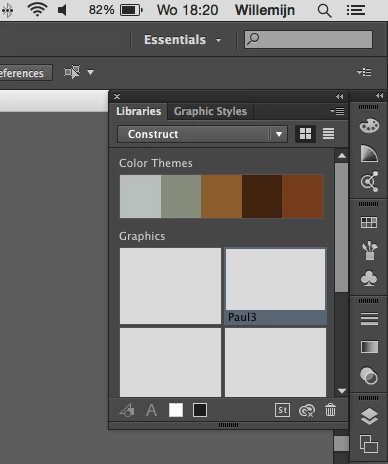Open the Essentials workspace switcher

182,40
